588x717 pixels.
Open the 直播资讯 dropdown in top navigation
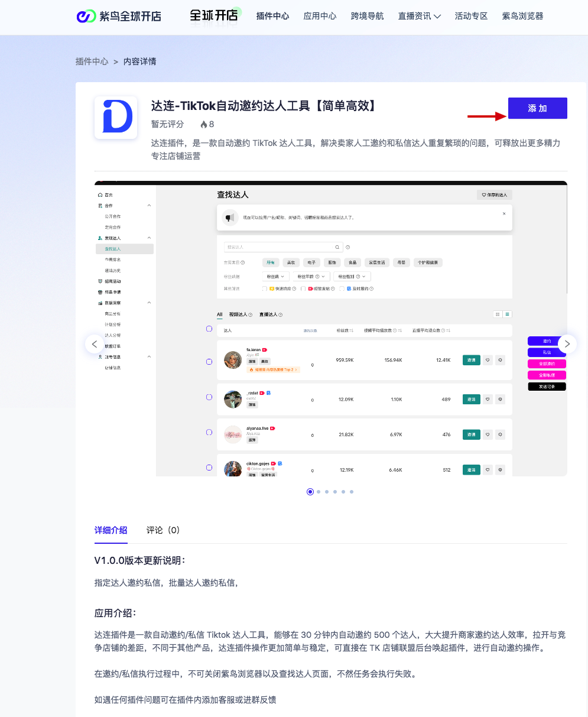419,16
